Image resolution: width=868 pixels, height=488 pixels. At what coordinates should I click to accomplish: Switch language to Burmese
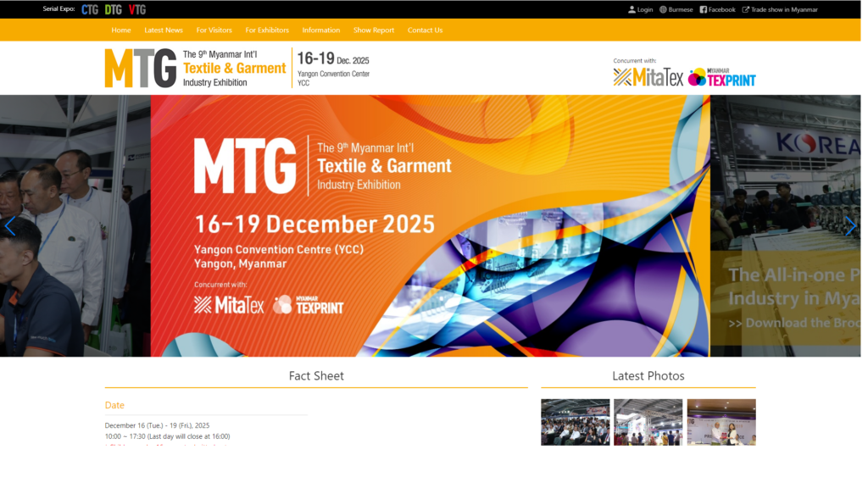[x=676, y=9]
